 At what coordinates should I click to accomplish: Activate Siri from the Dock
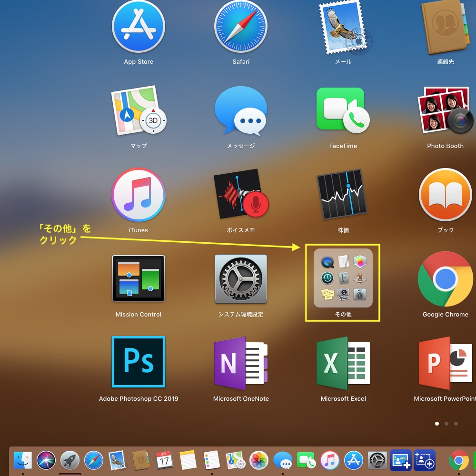46,460
